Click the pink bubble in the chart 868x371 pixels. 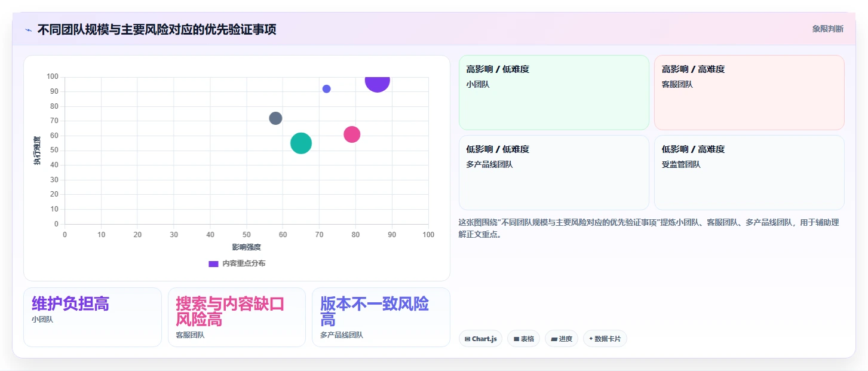(352, 134)
